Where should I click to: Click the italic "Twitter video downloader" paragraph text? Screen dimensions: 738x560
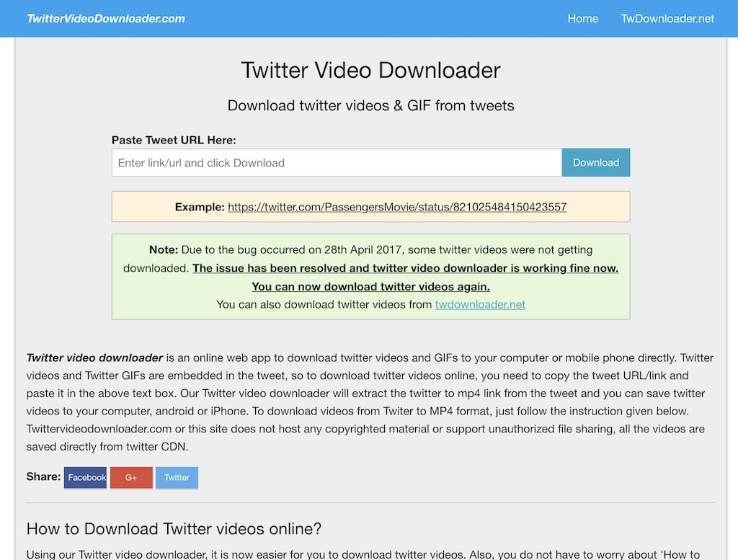pyautogui.click(x=94, y=357)
